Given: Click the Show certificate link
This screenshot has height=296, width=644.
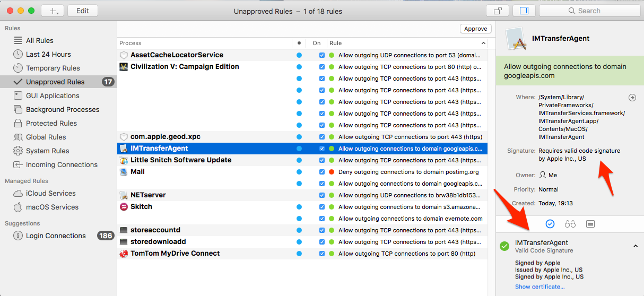Looking at the screenshot, I should (539, 287).
